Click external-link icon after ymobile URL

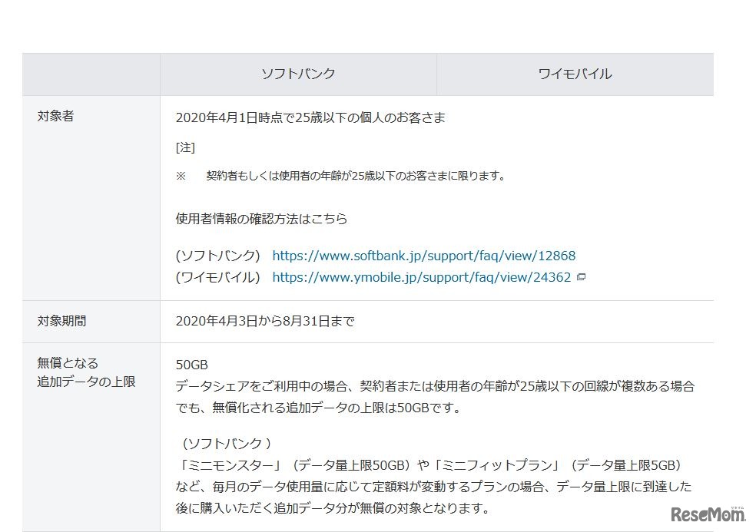point(581,277)
